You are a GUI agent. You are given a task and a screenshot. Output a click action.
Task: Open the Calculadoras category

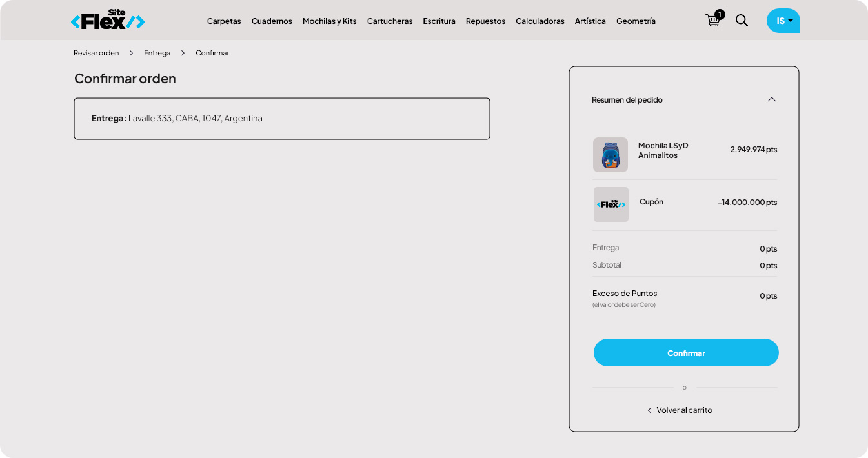[540, 21]
